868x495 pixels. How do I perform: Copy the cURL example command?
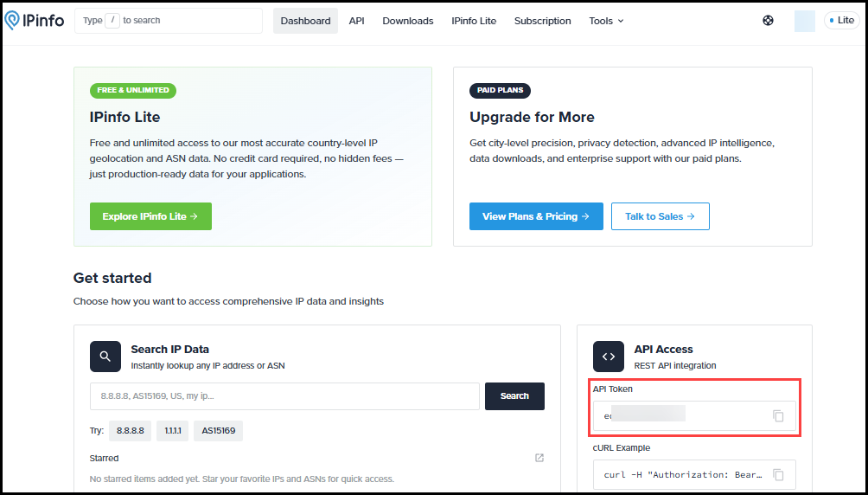point(778,474)
